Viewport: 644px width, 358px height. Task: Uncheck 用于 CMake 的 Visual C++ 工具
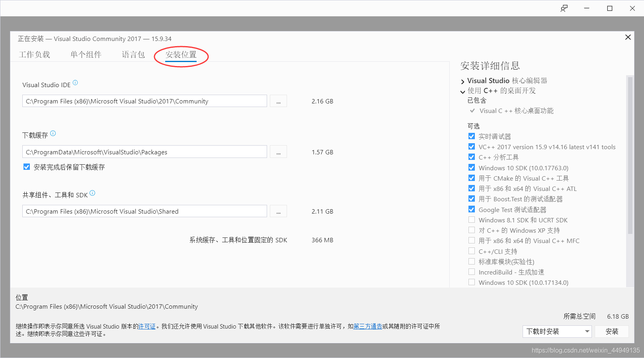(x=472, y=178)
